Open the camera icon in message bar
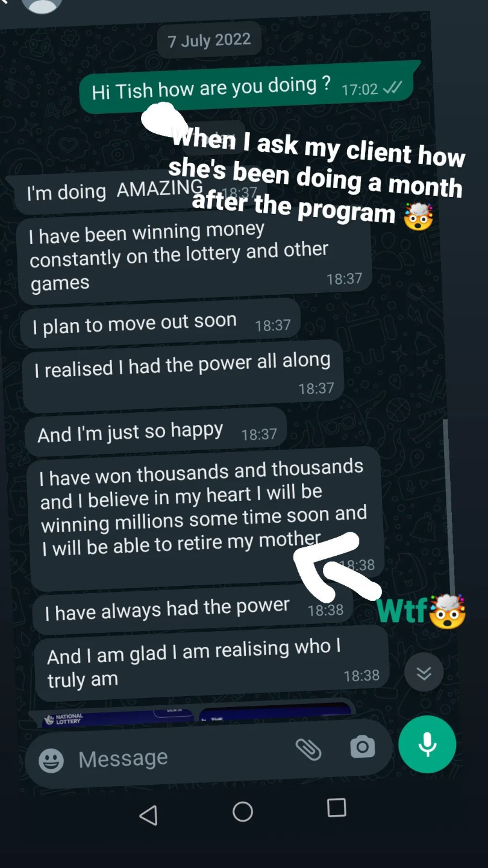The width and height of the screenshot is (488, 868). coord(363,747)
